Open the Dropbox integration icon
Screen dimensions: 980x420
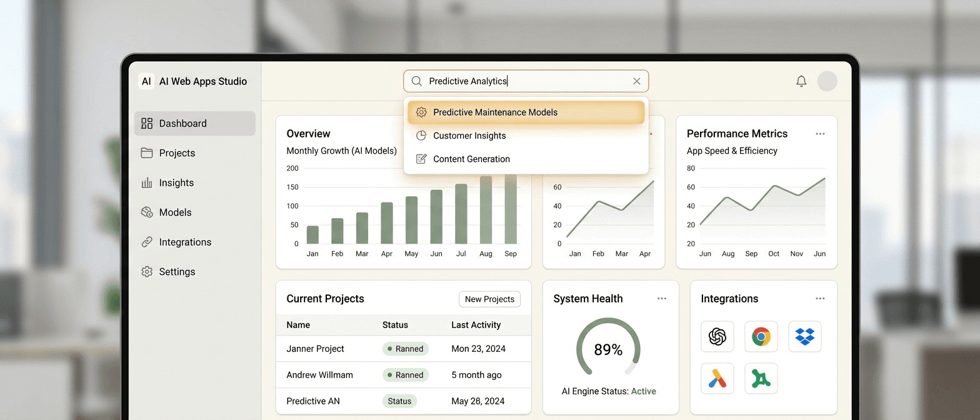805,337
